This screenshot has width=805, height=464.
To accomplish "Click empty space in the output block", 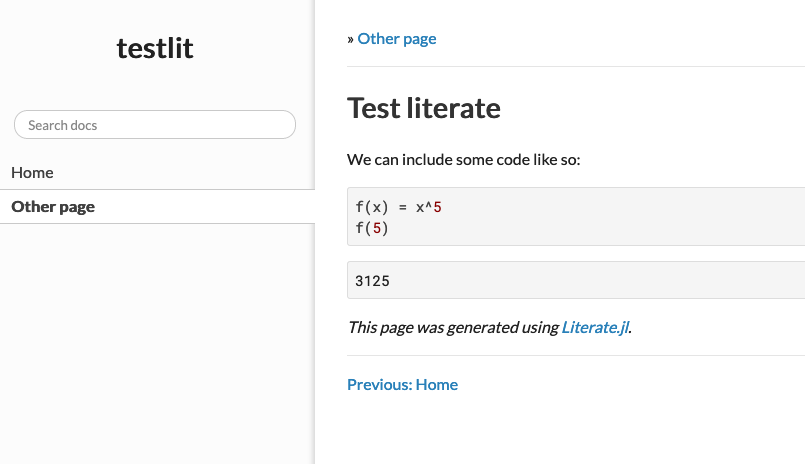I will pyautogui.click(x=600, y=281).
